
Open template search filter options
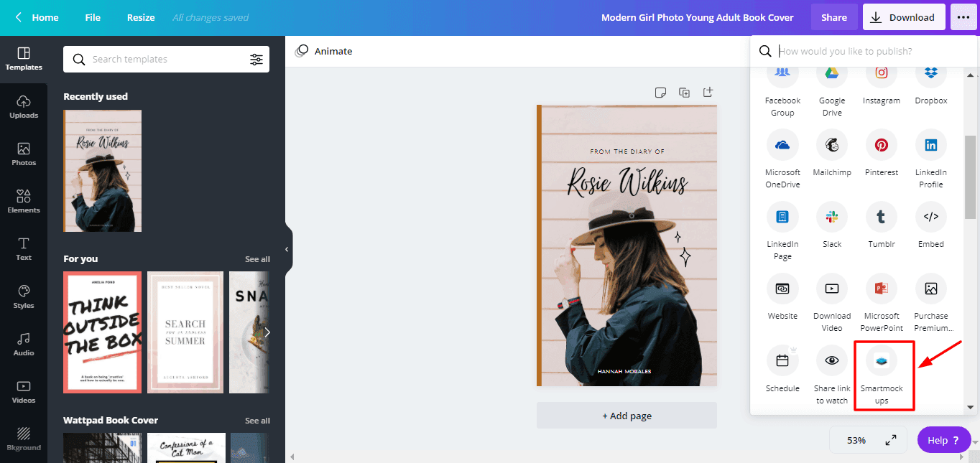point(256,60)
